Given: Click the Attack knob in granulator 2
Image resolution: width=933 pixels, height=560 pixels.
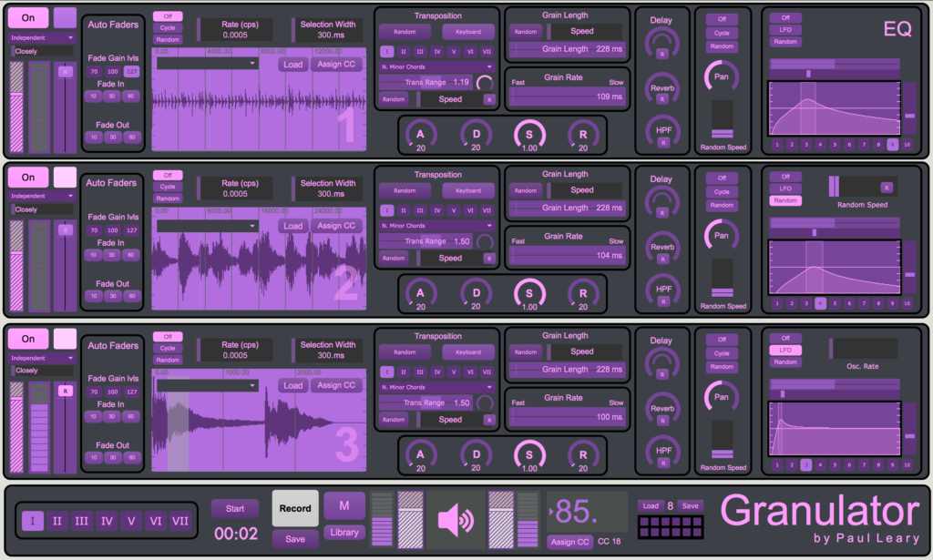Looking at the screenshot, I should click(421, 294).
